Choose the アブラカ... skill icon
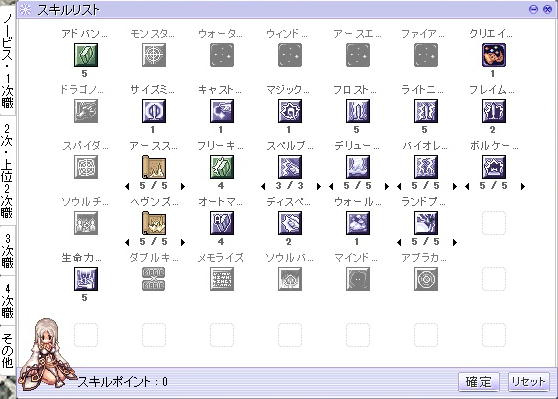Screen dimensions: 558x399 click(426, 279)
